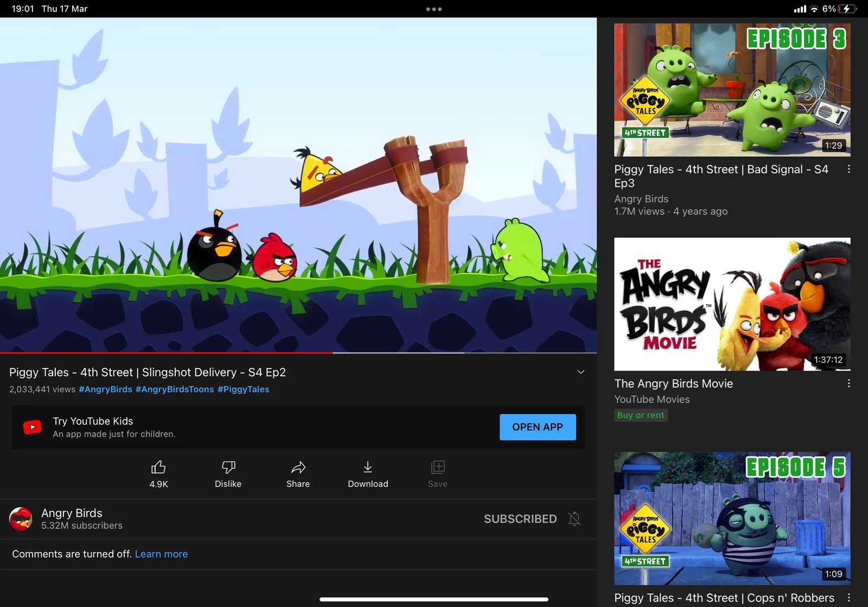Open the #AngryBirds hashtag

(105, 389)
